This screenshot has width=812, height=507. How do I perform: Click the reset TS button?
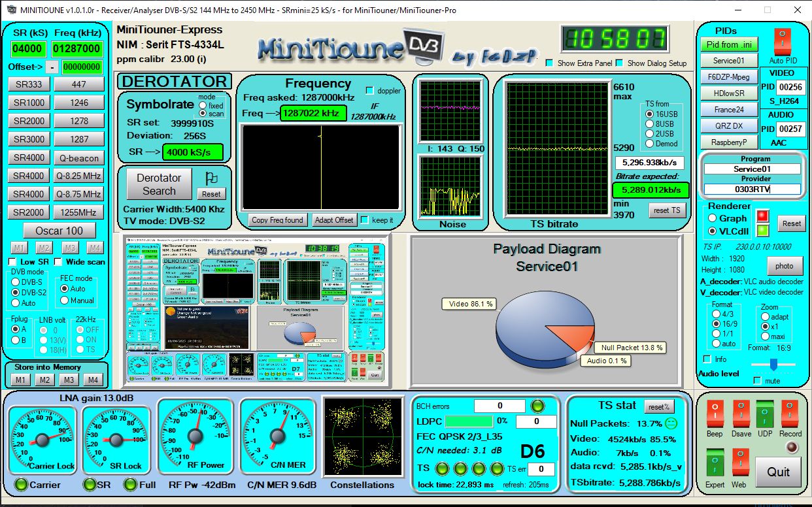pos(668,210)
